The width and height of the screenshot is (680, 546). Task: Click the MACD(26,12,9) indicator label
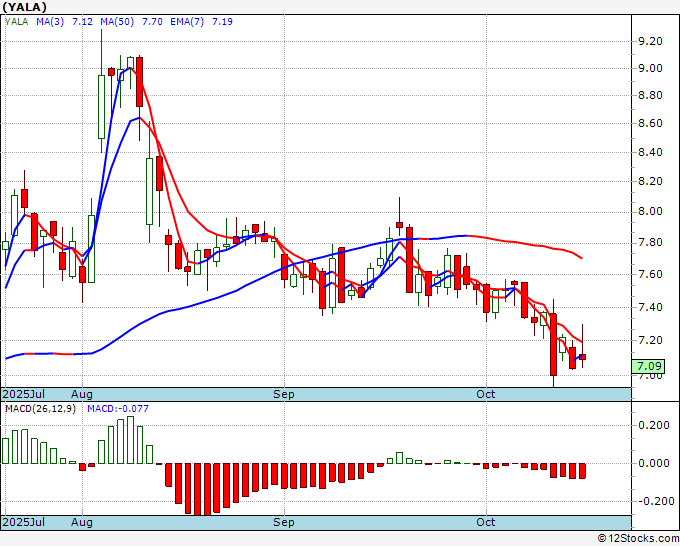40,409
